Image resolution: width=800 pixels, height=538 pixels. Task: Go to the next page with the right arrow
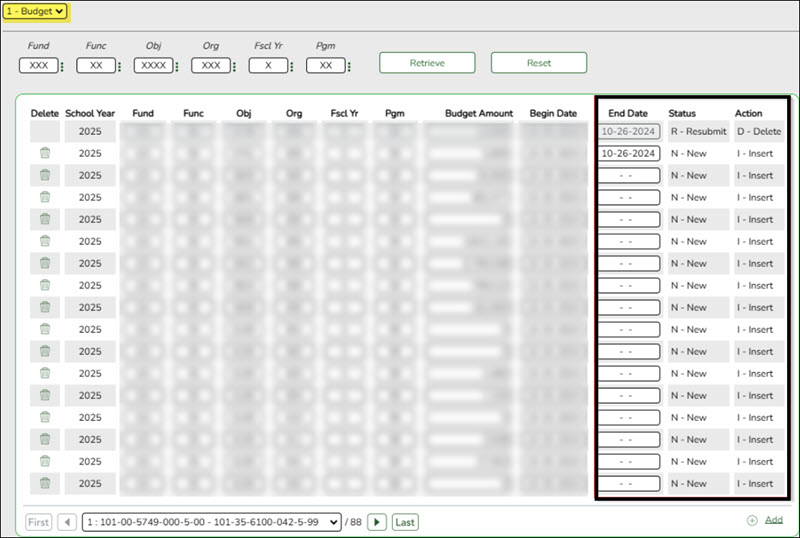377,522
